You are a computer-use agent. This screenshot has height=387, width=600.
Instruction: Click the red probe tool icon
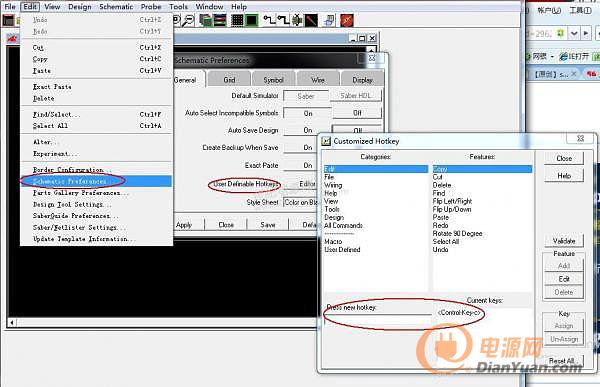[x=311, y=20]
